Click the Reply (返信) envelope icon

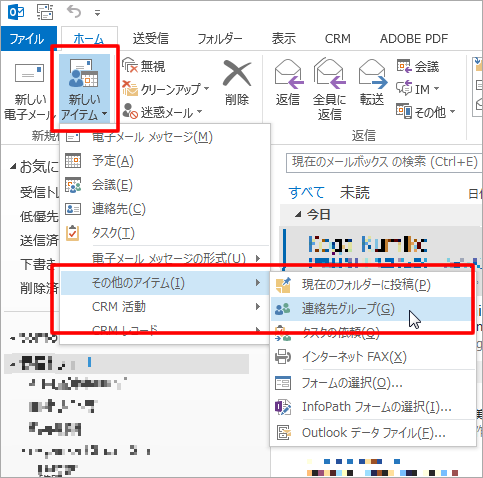pos(289,75)
